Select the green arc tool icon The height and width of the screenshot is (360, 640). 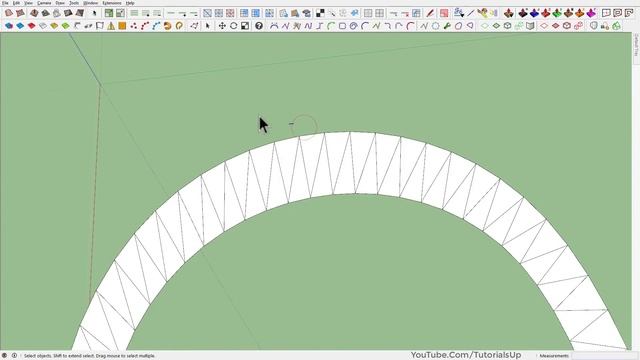pyautogui.click(x=331, y=26)
